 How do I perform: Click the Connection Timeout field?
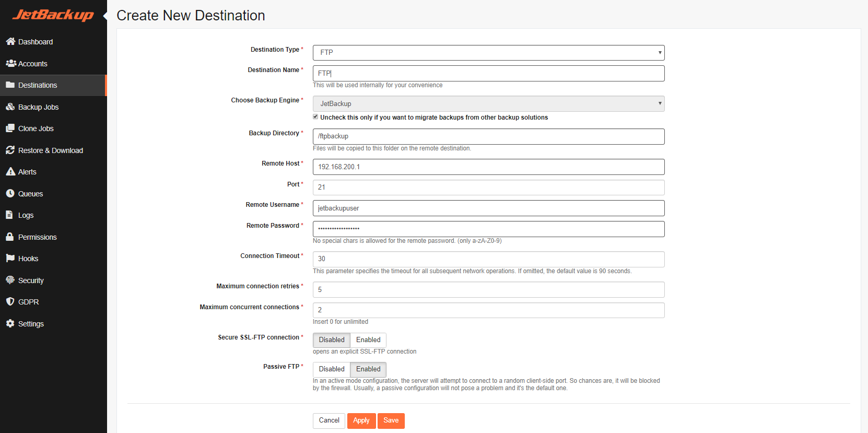pyautogui.click(x=488, y=259)
